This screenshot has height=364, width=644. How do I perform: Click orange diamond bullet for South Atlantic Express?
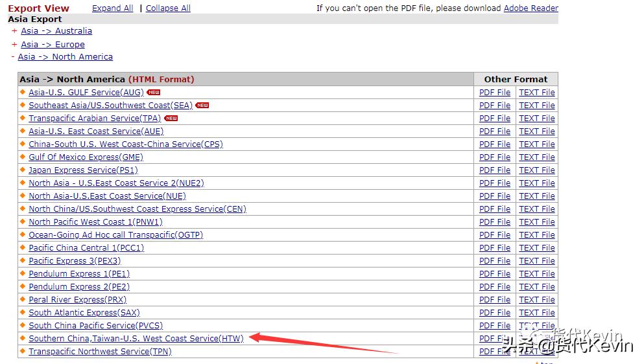(23, 312)
